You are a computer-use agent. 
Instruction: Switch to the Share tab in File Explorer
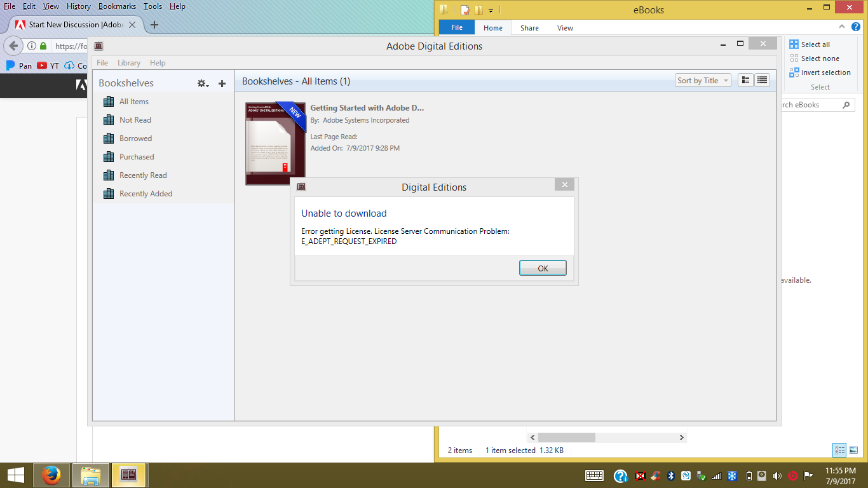[529, 27]
